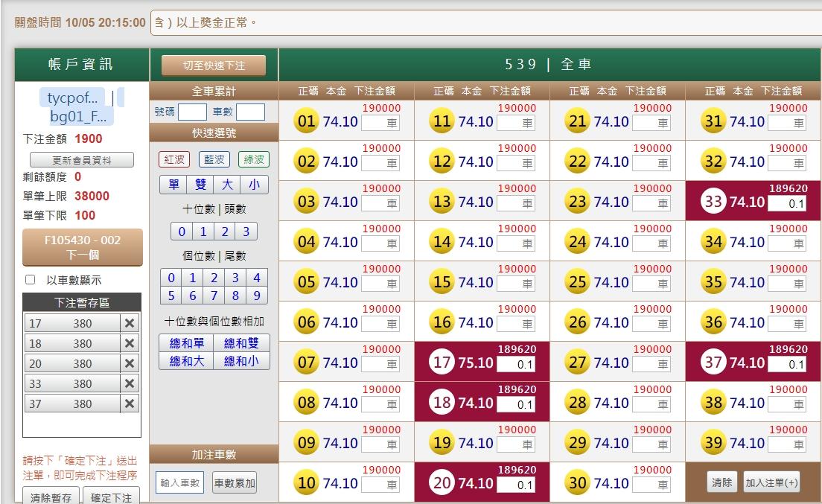Select yellow ball number 11
This screenshot has height=504, width=822.
442,121
